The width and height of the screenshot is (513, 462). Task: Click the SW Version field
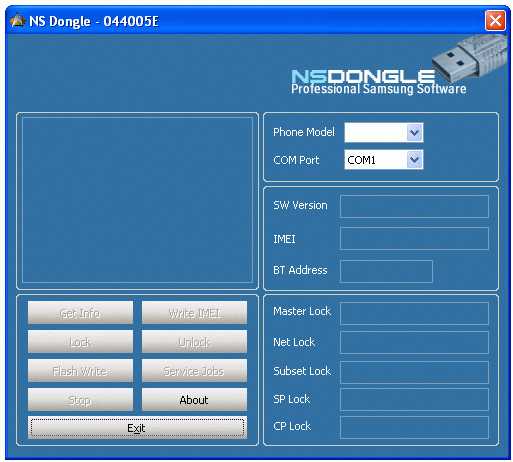pyautogui.click(x=414, y=206)
